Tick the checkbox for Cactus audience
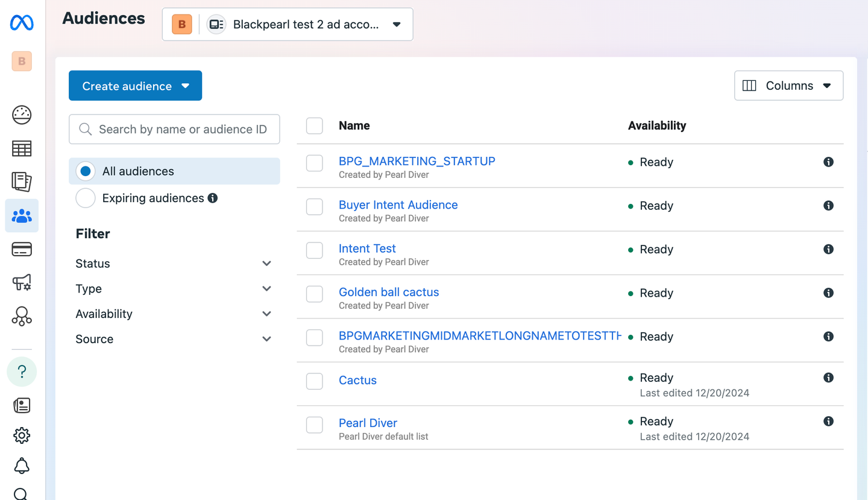 315,381
